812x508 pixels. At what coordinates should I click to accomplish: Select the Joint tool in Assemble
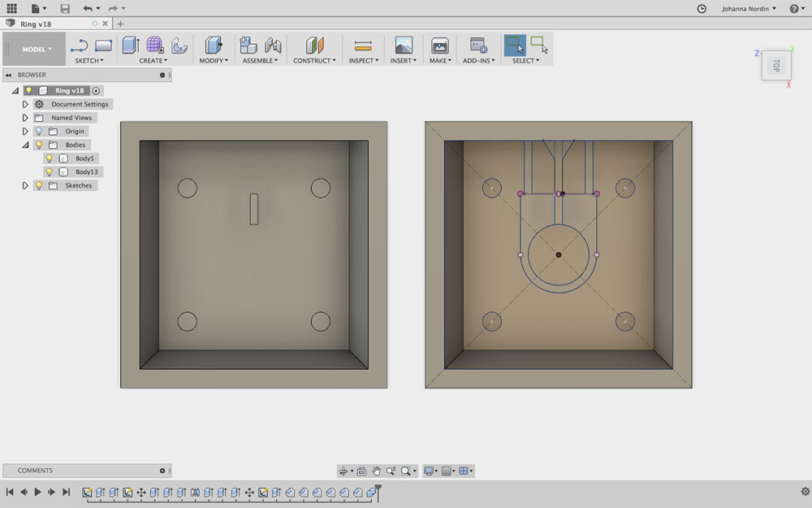click(273, 46)
